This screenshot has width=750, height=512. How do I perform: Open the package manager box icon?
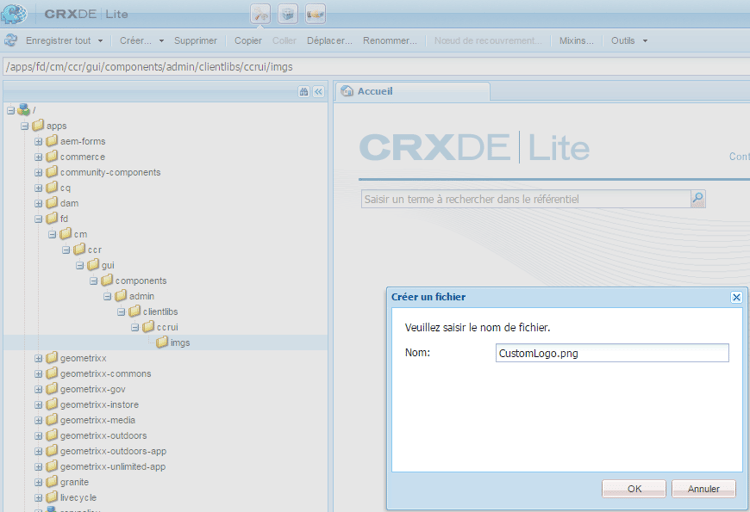click(x=288, y=14)
